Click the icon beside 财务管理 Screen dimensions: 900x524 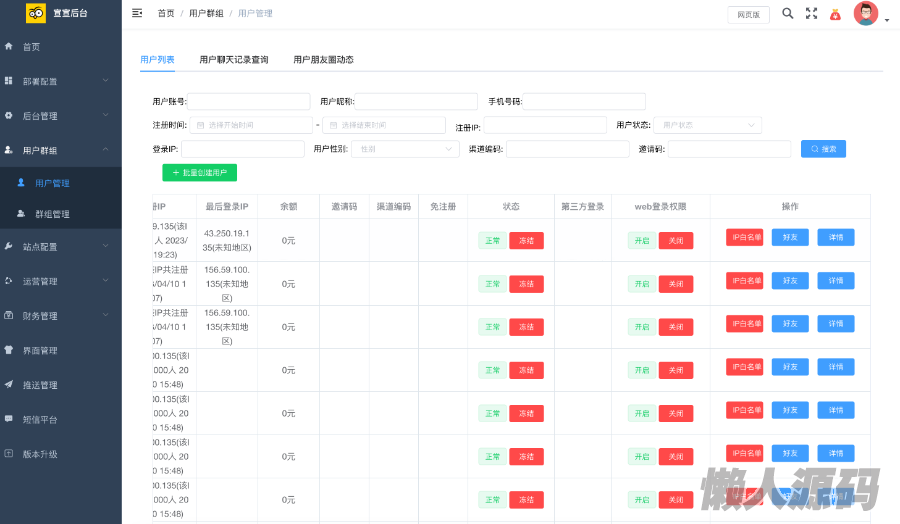tap(9, 315)
